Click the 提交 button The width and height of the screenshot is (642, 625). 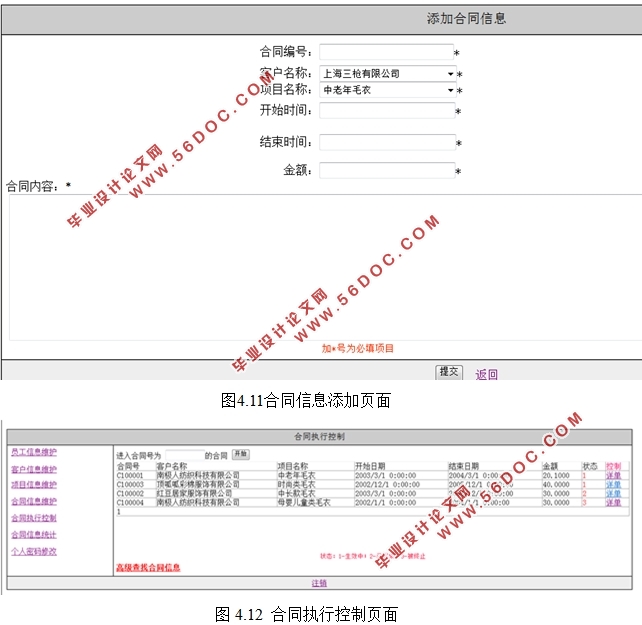click(x=449, y=372)
